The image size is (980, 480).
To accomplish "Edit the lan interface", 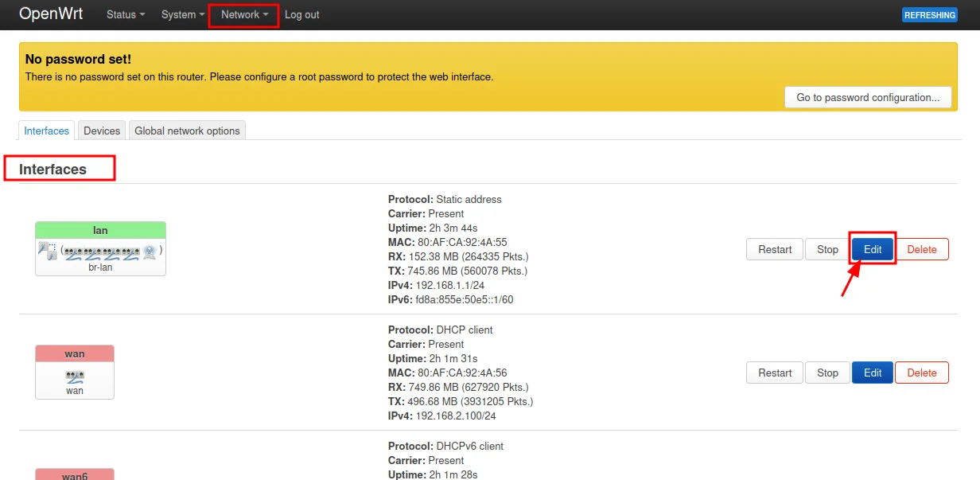I will (873, 249).
